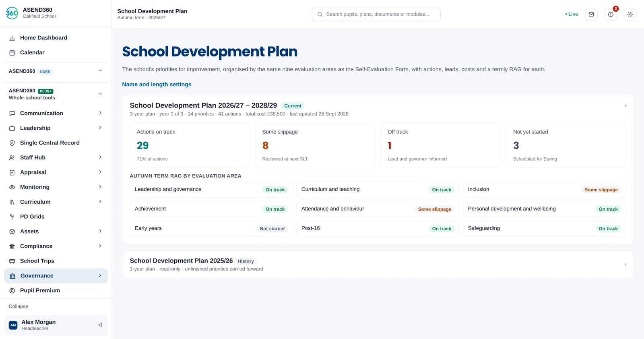
Task: Click the Home Dashboard chart icon
Action: tap(12, 38)
